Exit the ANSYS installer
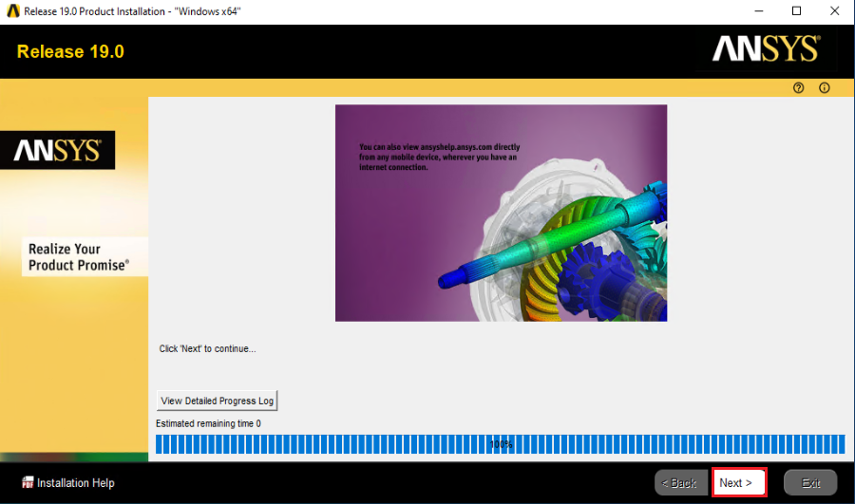This screenshot has height=504, width=855. pos(810,482)
